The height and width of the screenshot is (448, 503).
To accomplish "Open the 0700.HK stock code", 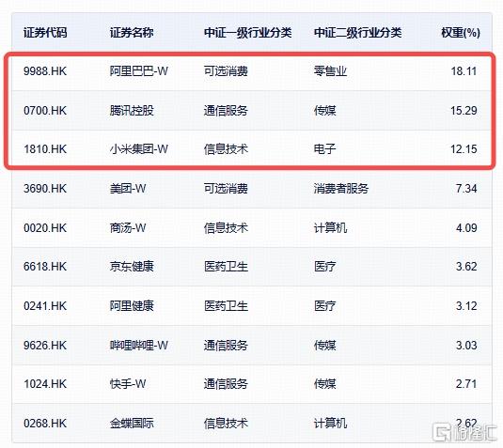I will (x=45, y=111).
